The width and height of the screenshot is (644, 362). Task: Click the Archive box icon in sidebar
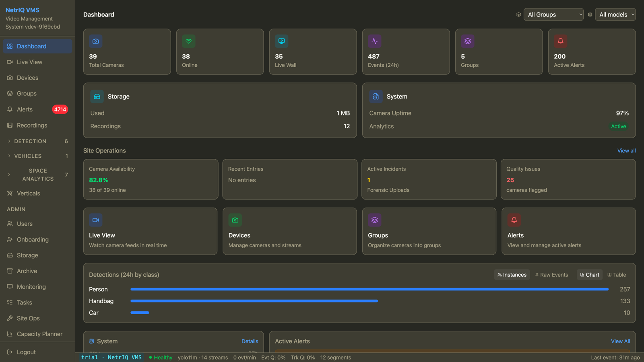(10, 271)
